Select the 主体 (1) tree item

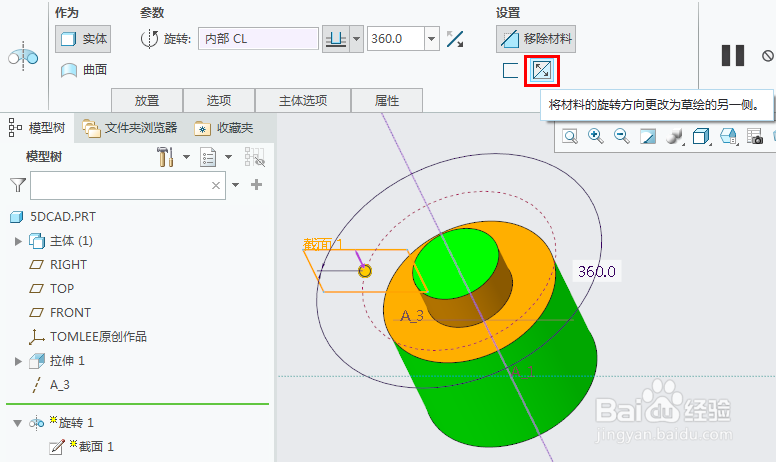point(61,241)
